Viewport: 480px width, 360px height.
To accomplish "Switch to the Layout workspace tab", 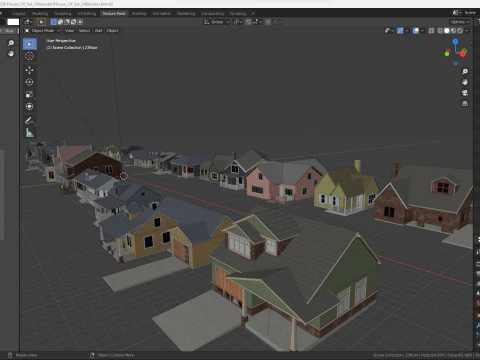I will (19, 14).
